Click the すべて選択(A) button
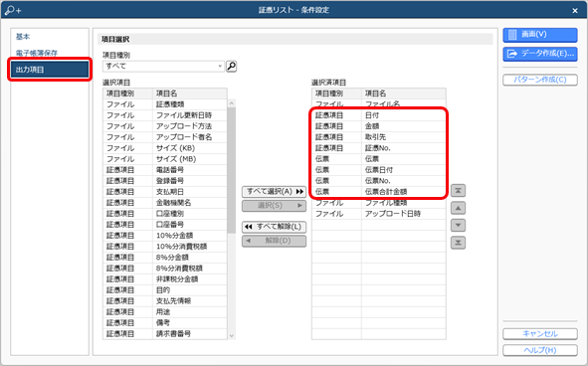This screenshot has width=588, height=366. [275, 192]
